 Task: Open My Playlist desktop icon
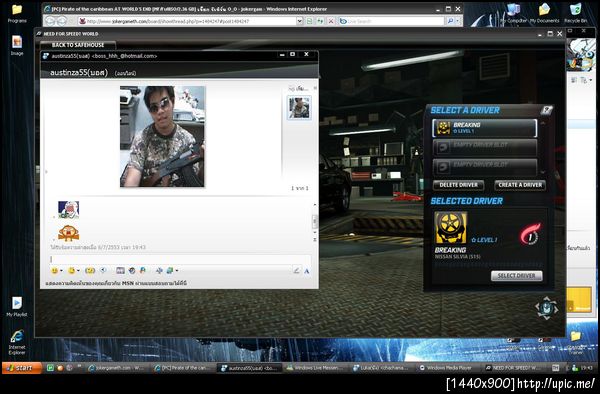pos(17,307)
